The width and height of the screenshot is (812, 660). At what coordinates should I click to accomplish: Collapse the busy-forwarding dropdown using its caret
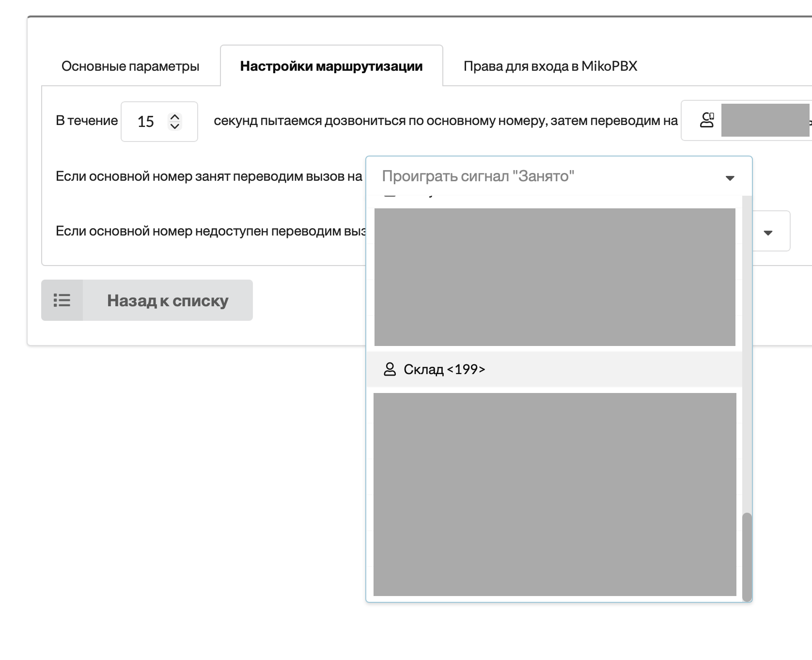(730, 178)
